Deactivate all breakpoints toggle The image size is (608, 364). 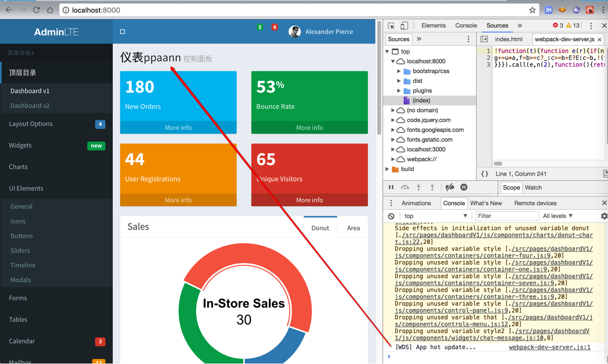coord(450,188)
